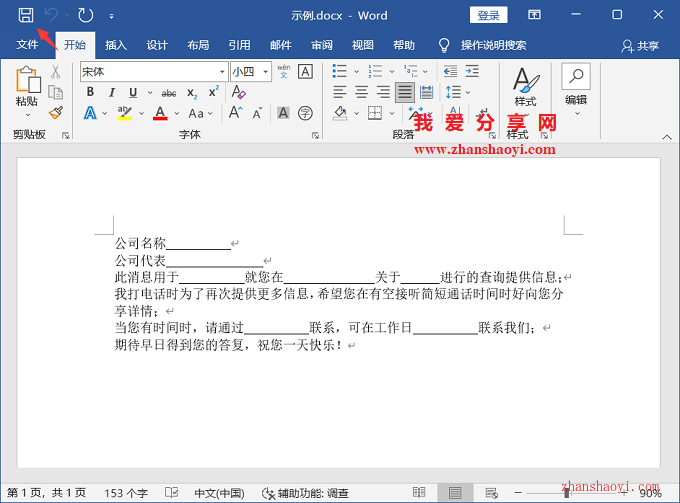Increase font size with larger A
The height and width of the screenshot is (503, 680).
pos(235,113)
